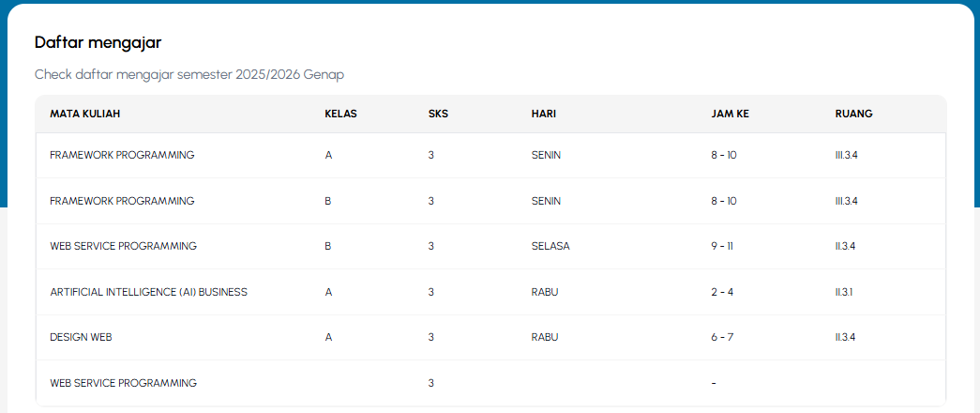Screen dimensions: 980x413
Task: Click the SKS column header
Action: 438,114
